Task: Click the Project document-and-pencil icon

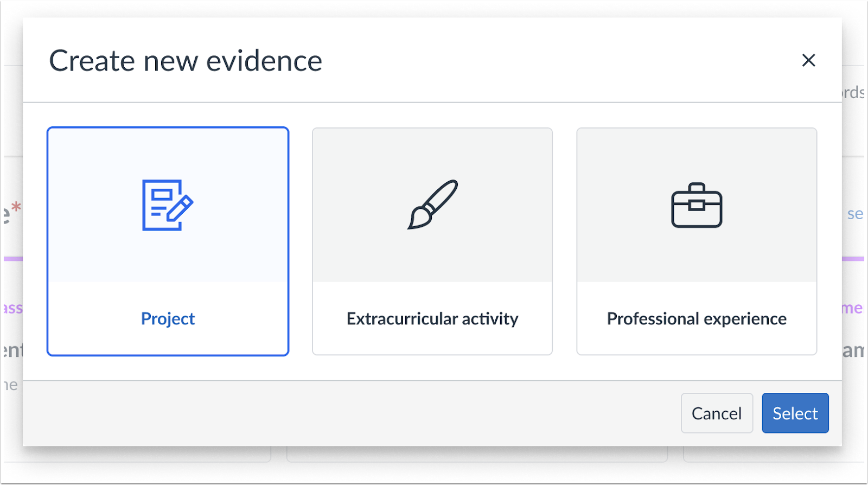Action: click(x=168, y=206)
